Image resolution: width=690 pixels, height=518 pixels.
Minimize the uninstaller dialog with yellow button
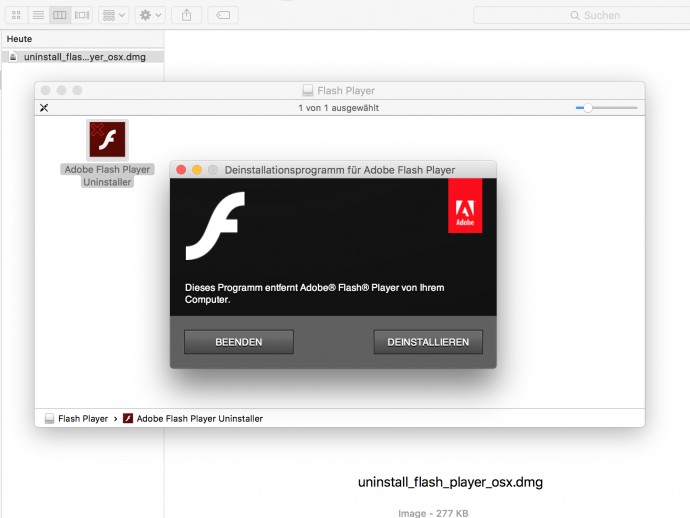click(197, 170)
